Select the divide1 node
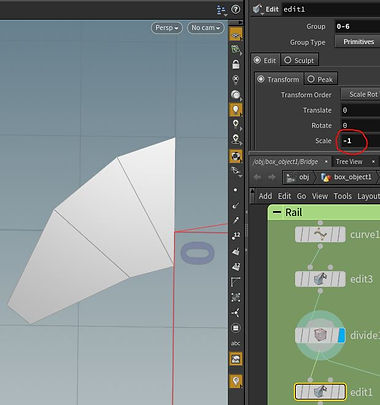This screenshot has width=380, height=405. tap(320, 335)
